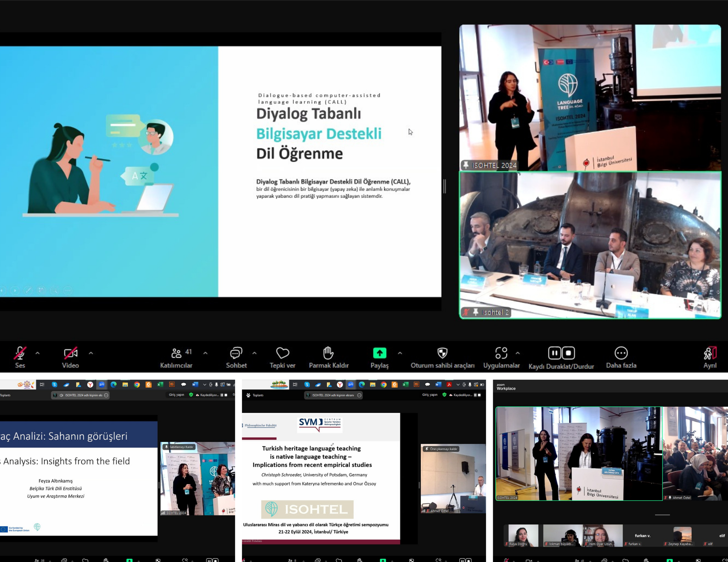The width and height of the screenshot is (728, 562).
Task: Raise hand with Parmak Kaldır
Action: [328, 353]
